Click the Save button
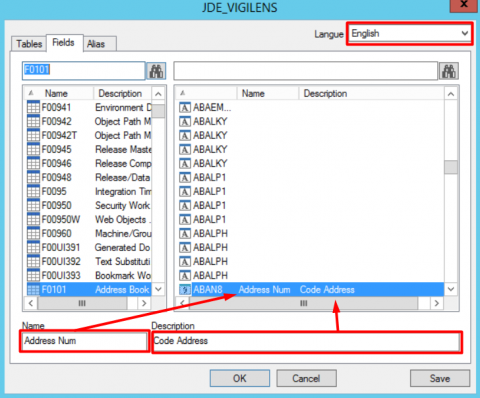 pyautogui.click(x=440, y=378)
